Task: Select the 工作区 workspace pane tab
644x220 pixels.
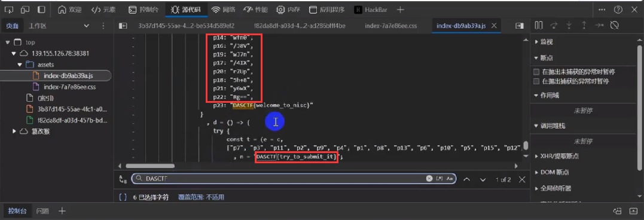Action: click(x=38, y=26)
